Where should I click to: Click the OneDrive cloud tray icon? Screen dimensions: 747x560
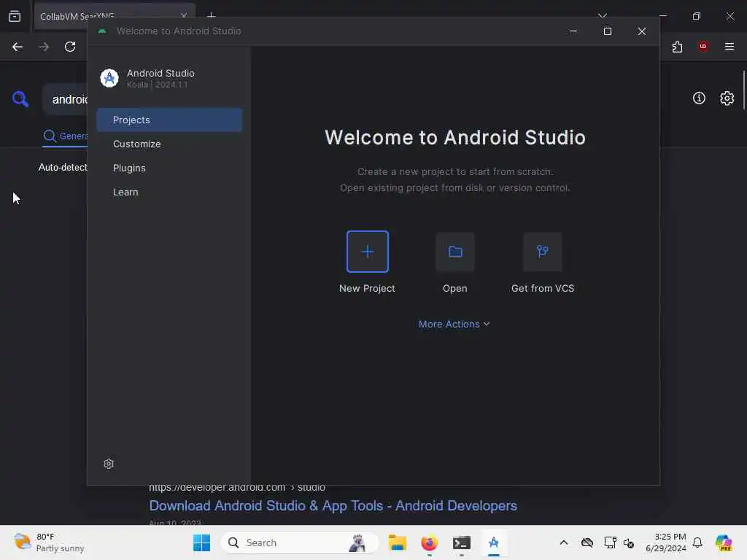tap(587, 542)
